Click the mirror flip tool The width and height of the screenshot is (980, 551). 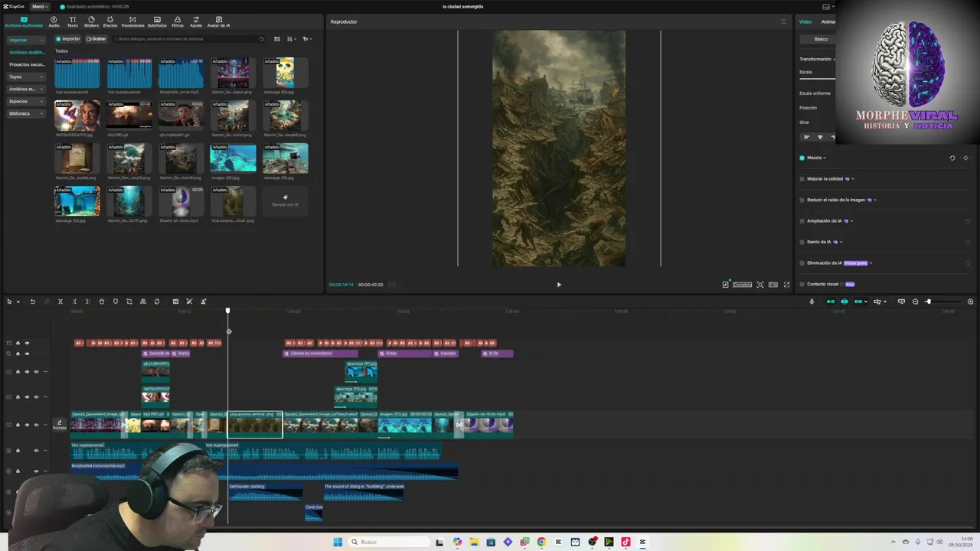pyautogui.click(x=143, y=302)
